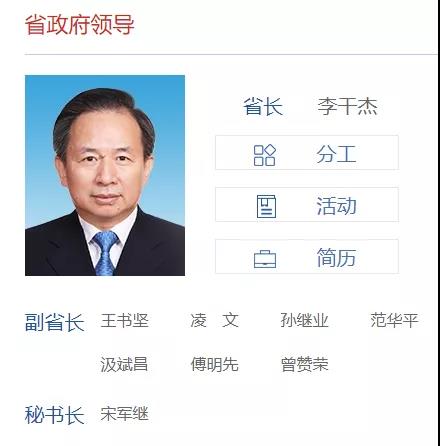Screen dimensions: 440x446
Task: Open secretary-general 宋军继's page
Action: (124, 414)
